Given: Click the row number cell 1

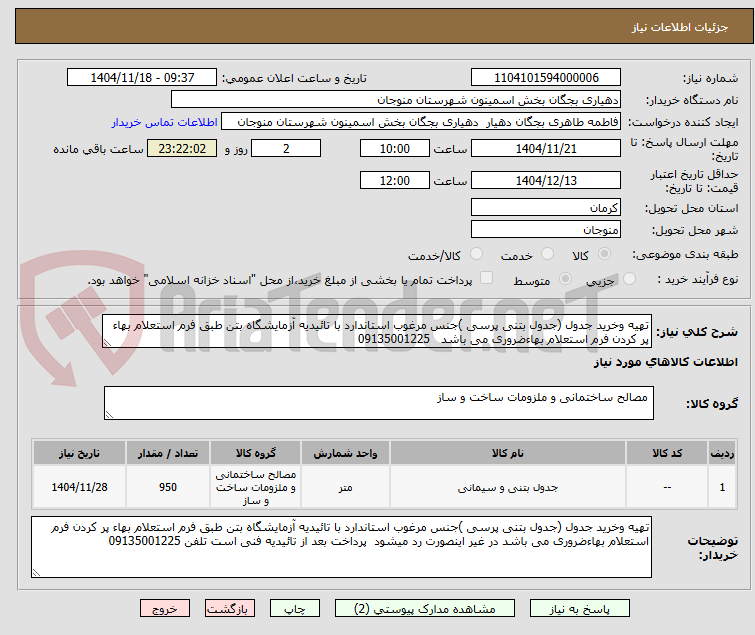Looking at the screenshot, I should [x=722, y=487].
